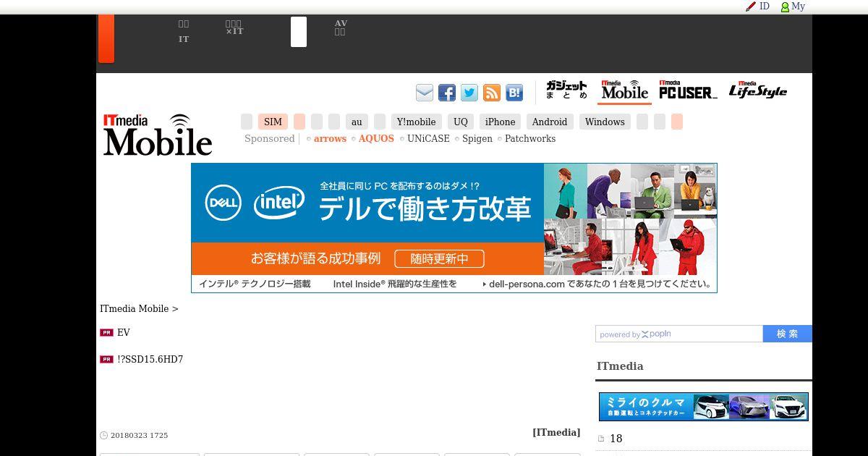This screenshot has height=456, width=868.
Task: Open the ガジェットまとめ logo link
Action: coord(566,90)
